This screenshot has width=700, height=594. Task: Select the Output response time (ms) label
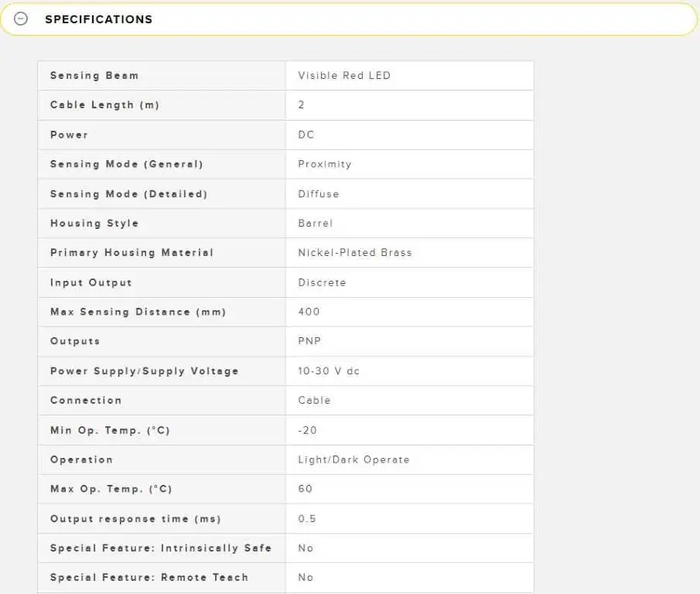[135, 519]
